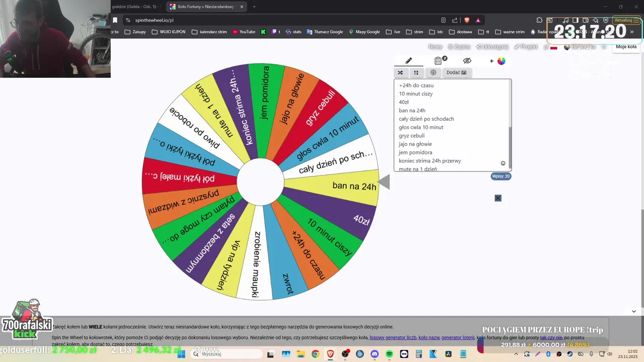Click the 'ban na 24h' entry line
644x362 pixels.
pyautogui.click(x=412, y=111)
